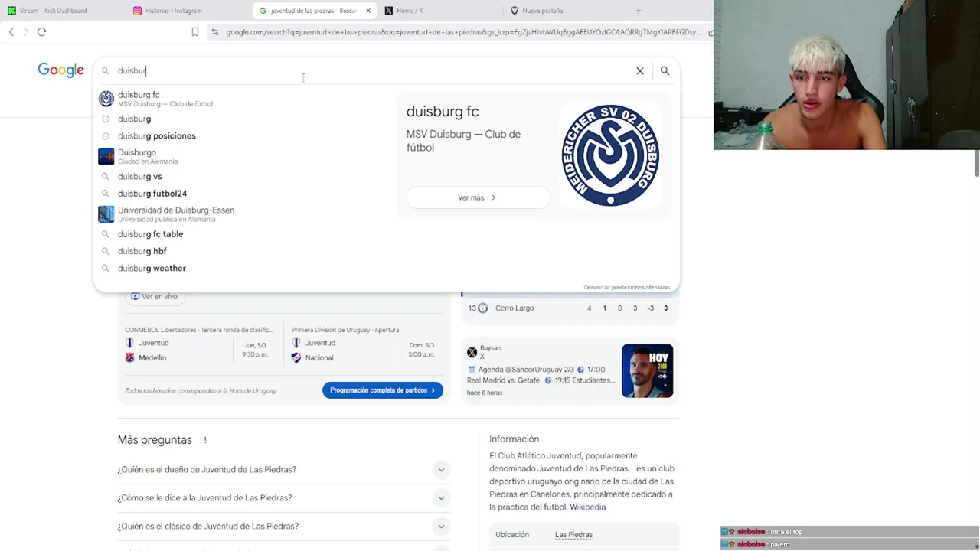
Task: Go back using the browser back arrow
Action: (11, 31)
